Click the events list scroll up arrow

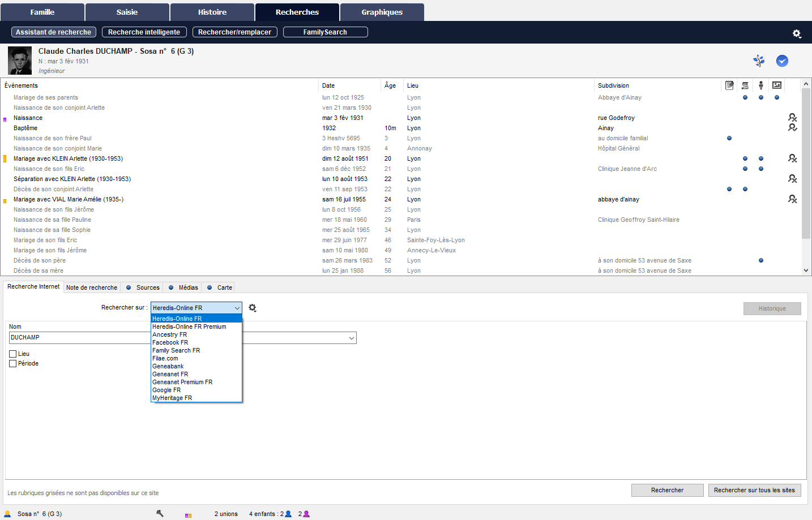click(806, 84)
